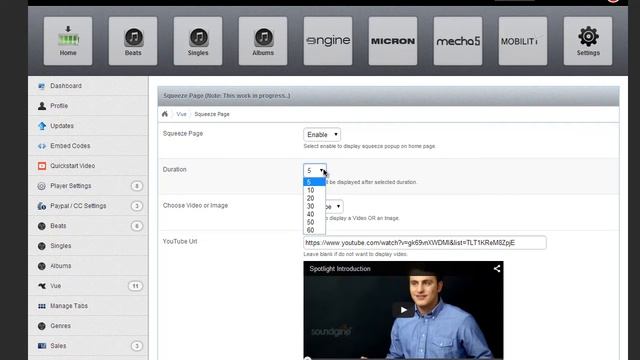This screenshot has height=360, width=640.
Task: Open the Mecha5 product tile
Action: [x=458, y=41]
